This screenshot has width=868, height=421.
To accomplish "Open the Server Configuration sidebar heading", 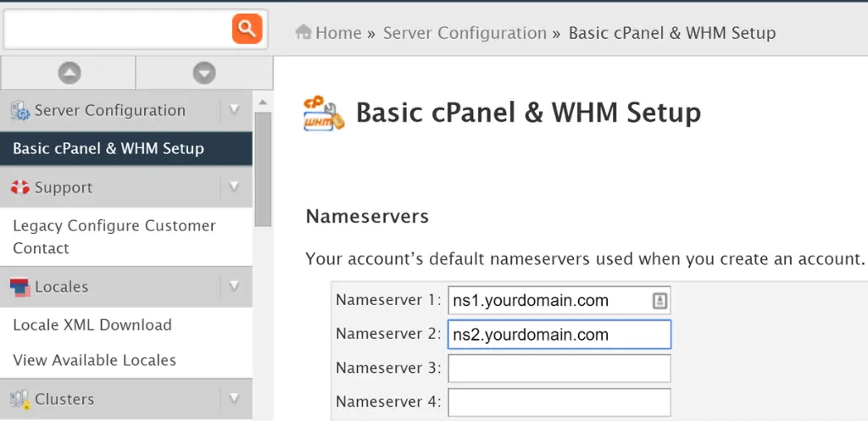I will pyautogui.click(x=110, y=110).
